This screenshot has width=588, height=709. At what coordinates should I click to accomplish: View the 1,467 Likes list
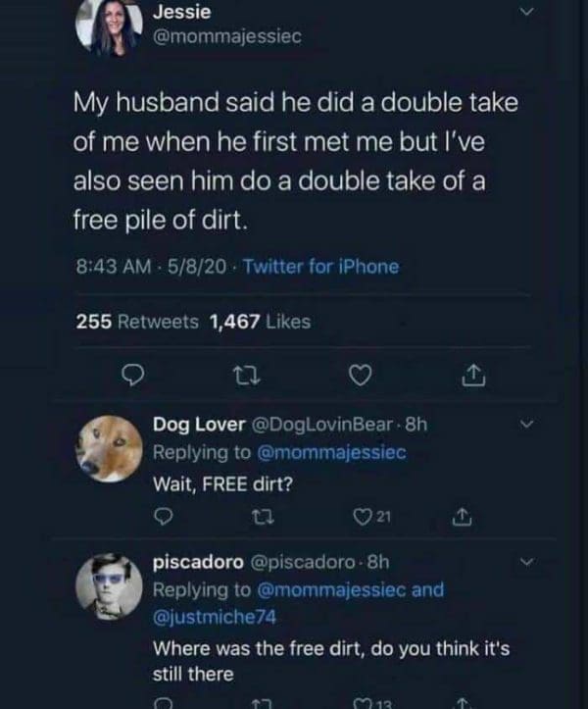[x=260, y=321]
